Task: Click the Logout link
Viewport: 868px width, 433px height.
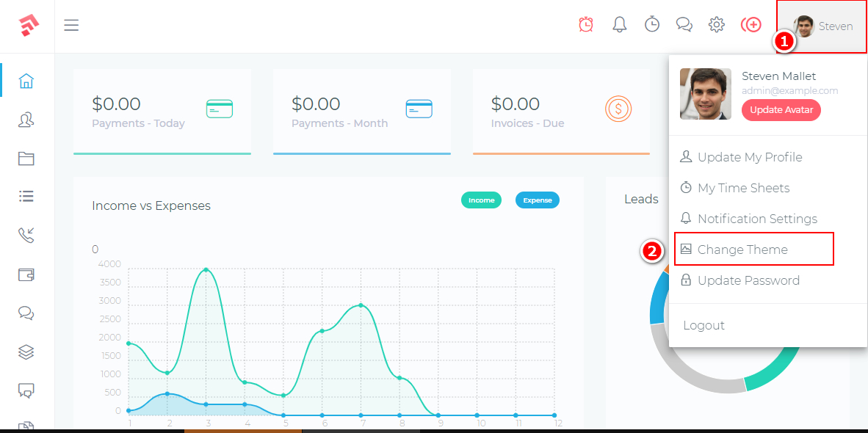Action: (x=704, y=325)
